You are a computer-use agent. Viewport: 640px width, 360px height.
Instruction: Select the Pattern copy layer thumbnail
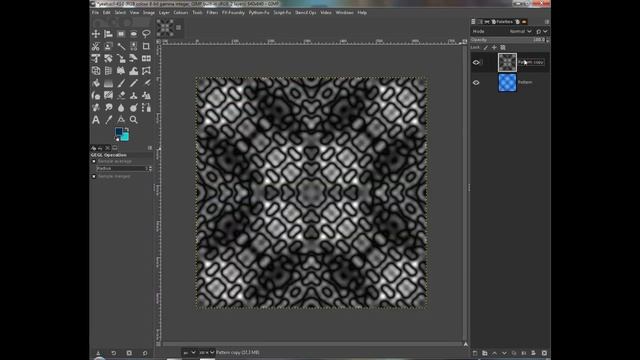click(507, 62)
